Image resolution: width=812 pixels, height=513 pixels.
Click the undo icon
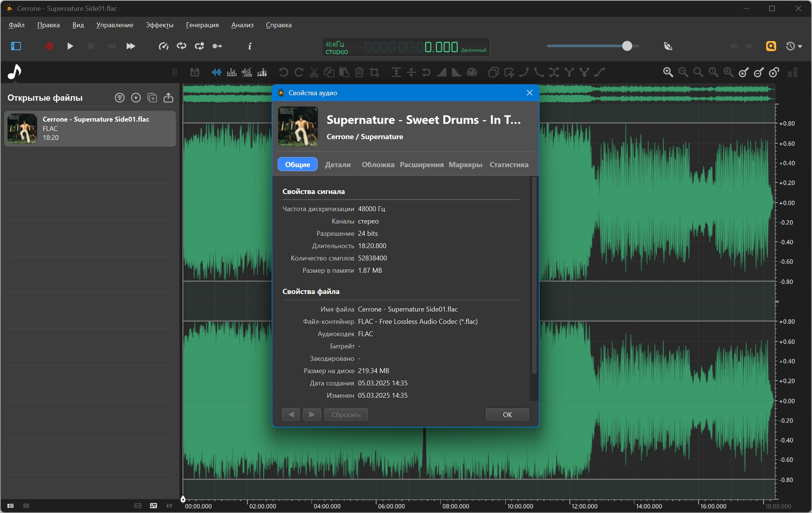(x=284, y=72)
